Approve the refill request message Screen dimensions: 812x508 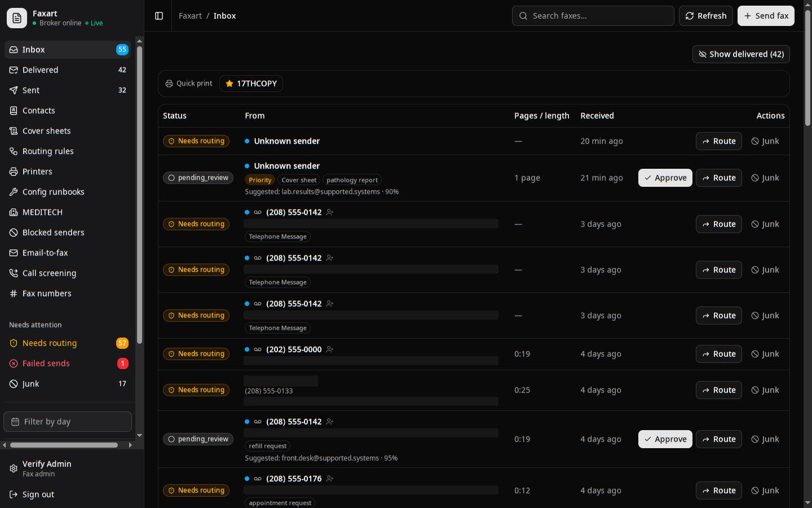(x=665, y=439)
